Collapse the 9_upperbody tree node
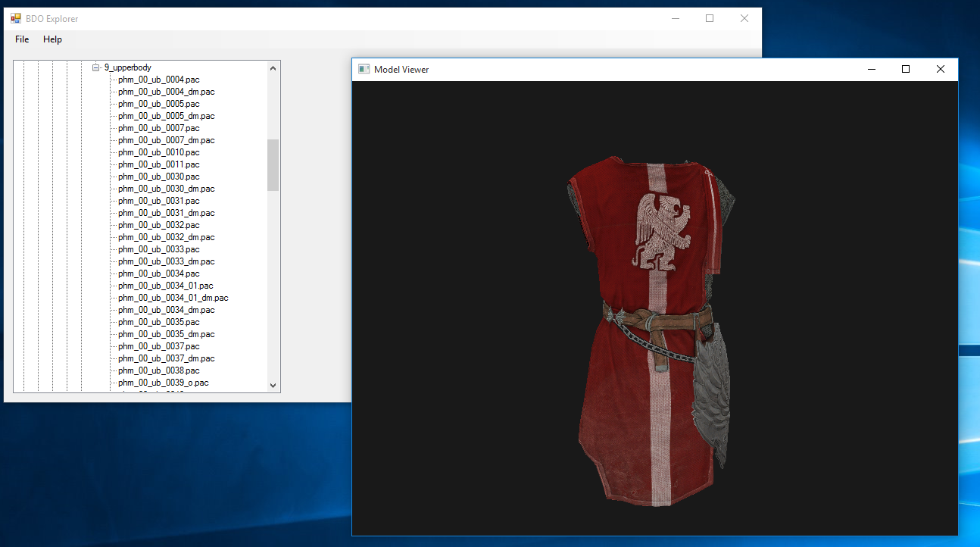The image size is (980, 547). point(96,67)
